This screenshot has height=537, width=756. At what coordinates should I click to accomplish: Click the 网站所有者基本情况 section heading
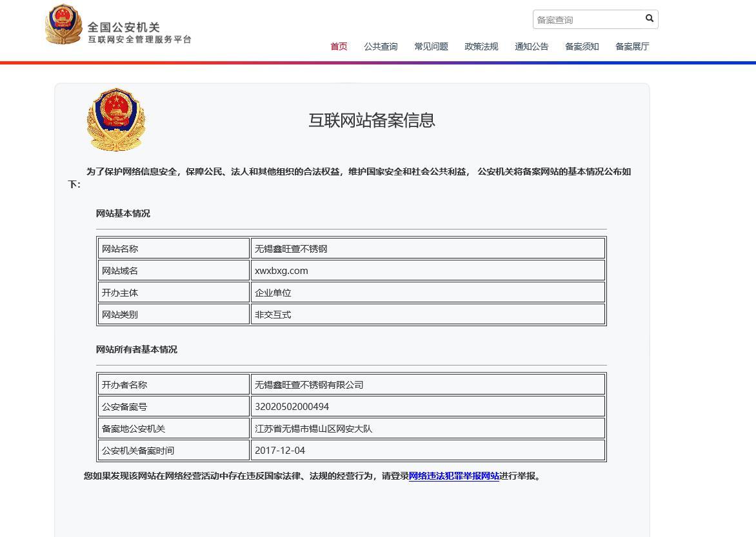(x=137, y=349)
